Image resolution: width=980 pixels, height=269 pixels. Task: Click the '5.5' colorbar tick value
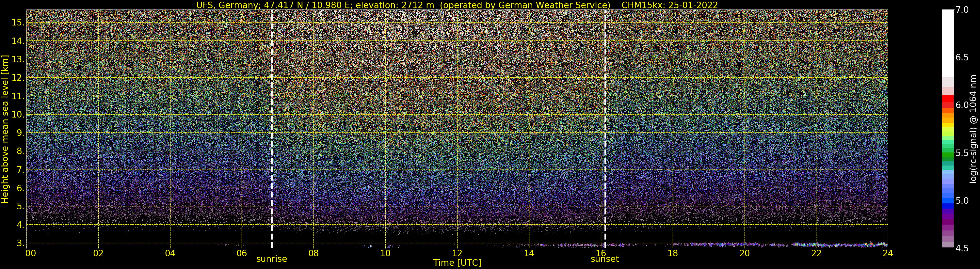click(962, 153)
